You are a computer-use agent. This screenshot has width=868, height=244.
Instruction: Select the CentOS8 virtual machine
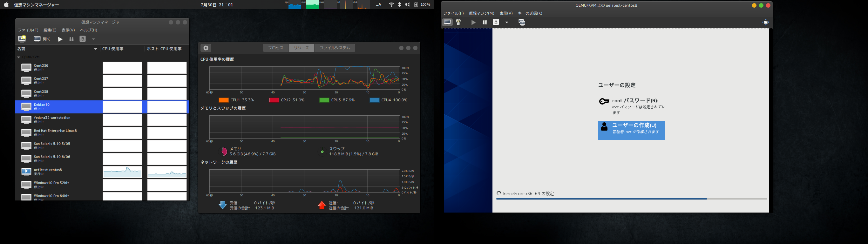pos(102,94)
